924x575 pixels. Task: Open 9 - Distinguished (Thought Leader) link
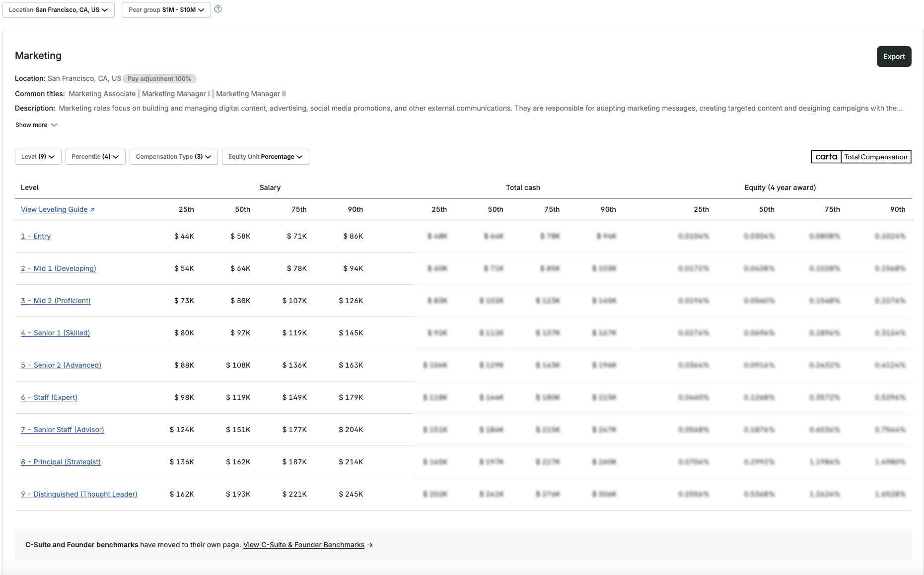(x=79, y=494)
